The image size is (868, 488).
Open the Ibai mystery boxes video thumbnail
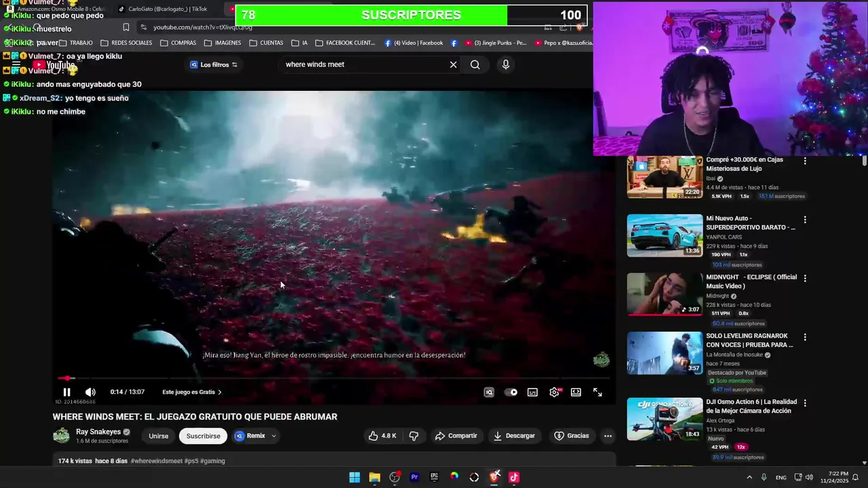(x=665, y=177)
